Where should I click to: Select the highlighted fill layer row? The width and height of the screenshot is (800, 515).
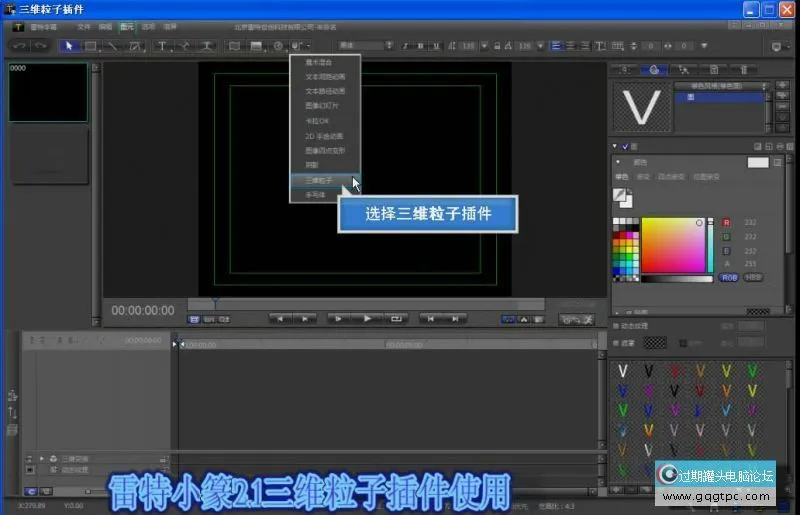point(720,97)
